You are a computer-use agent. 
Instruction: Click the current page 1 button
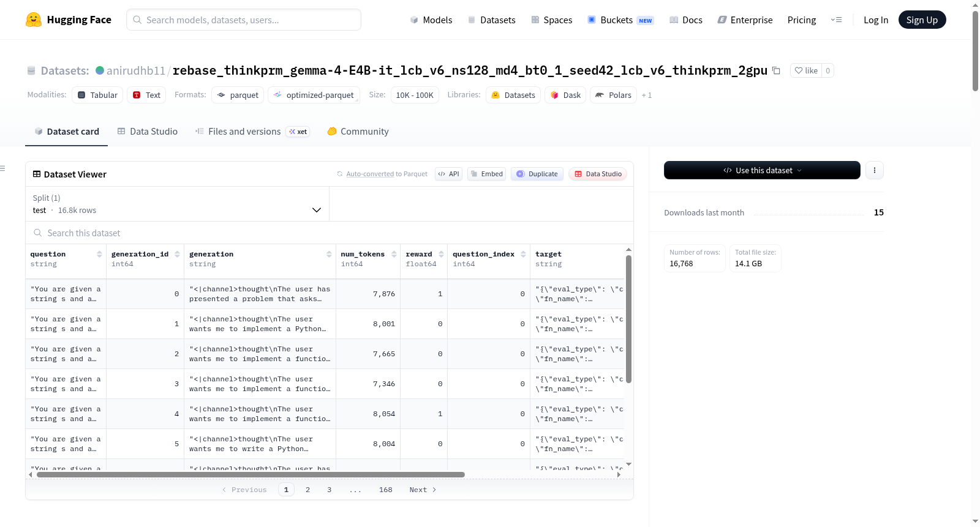tap(286, 490)
